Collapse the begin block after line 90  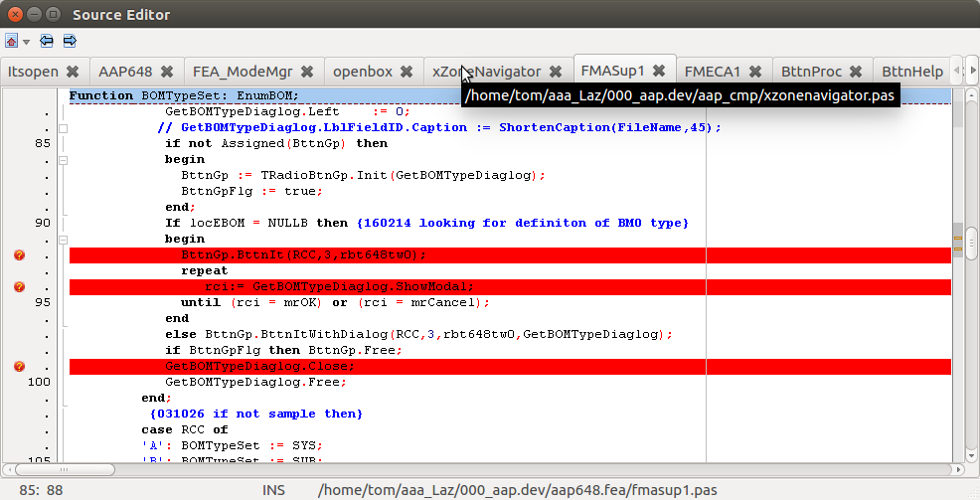63,240
